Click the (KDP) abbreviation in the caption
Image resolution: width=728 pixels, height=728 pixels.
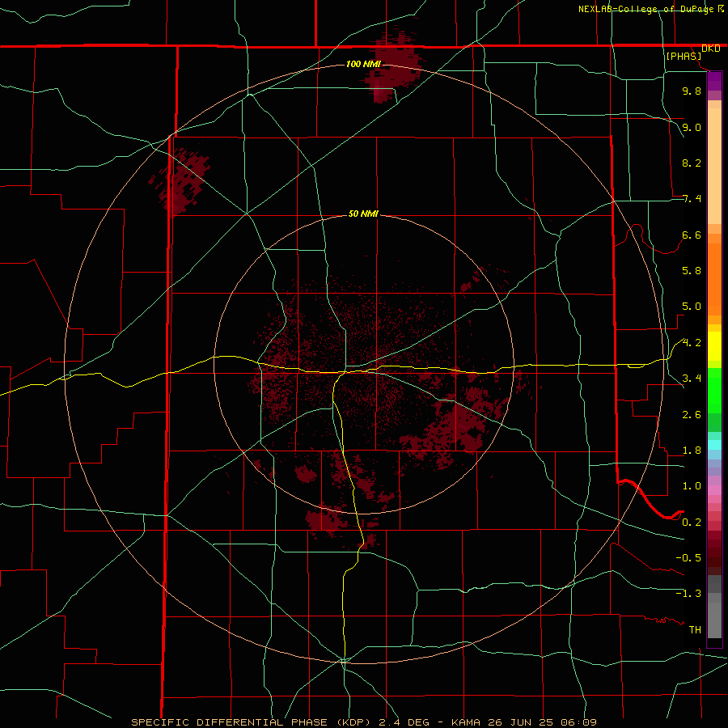(x=353, y=722)
